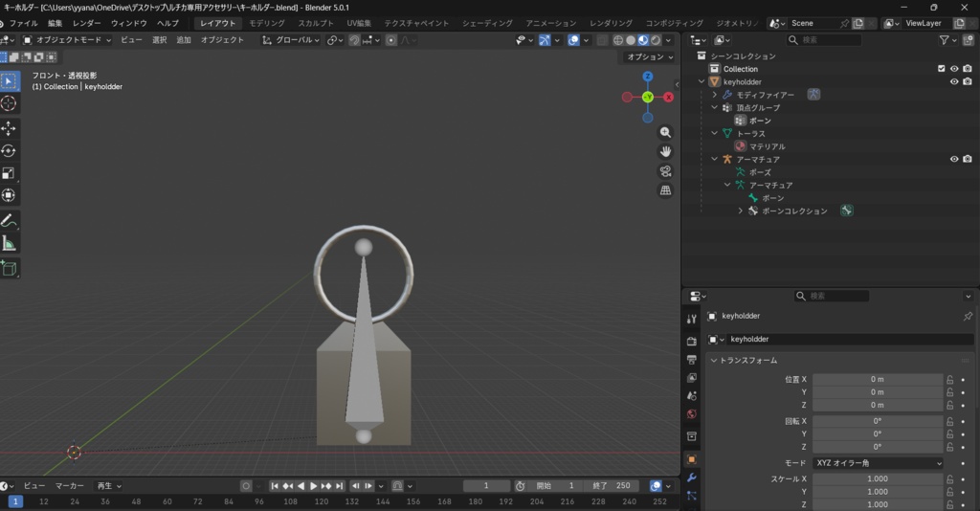The width and height of the screenshot is (980, 511).
Task: Open the View Layer properties tab
Action: point(691,378)
